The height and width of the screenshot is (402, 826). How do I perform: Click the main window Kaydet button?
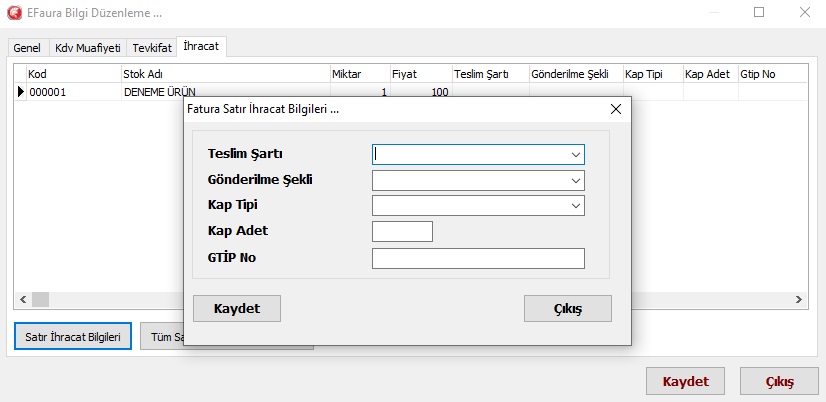pyautogui.click(x=685, y=382)
